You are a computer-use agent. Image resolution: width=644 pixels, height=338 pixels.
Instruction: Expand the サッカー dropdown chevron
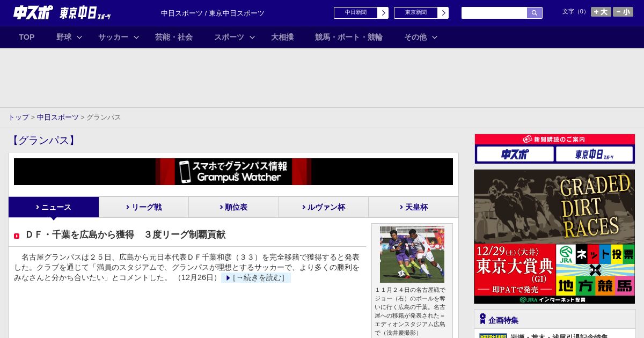click(x=136, y=37)
